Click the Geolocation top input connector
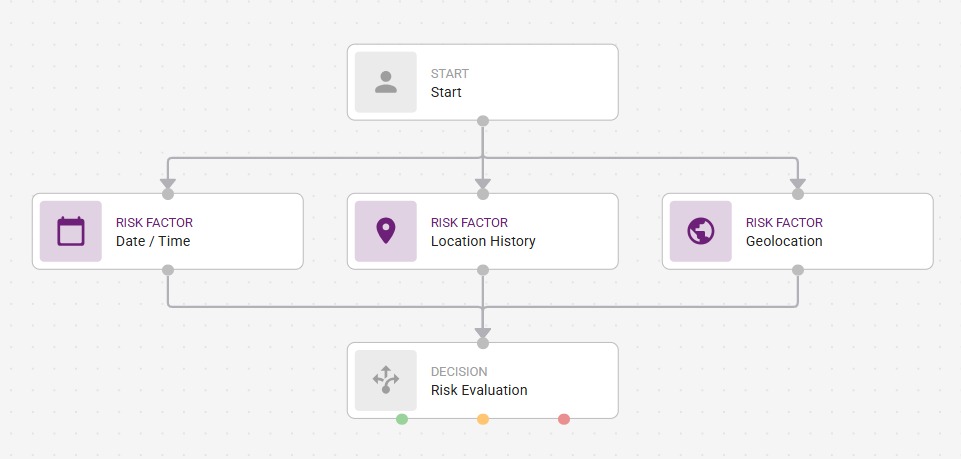The width and height of the screenshot is (961, 459). pos(798,194)
